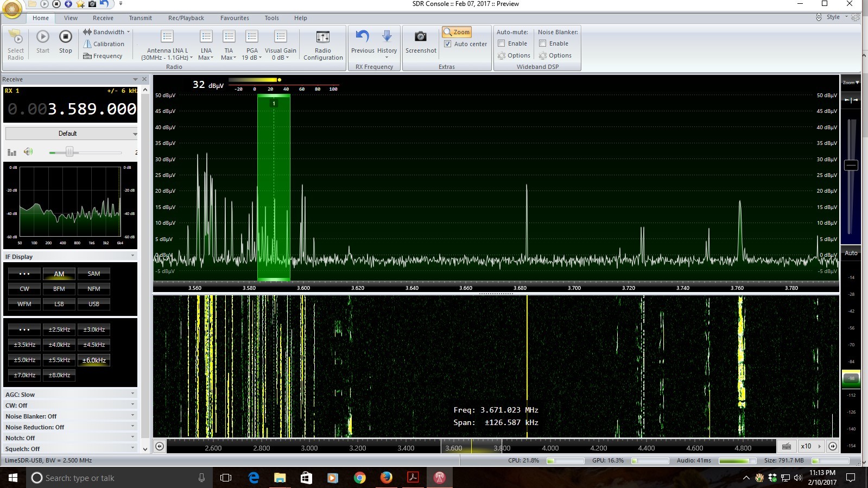Open Firefox from the Windows taskbar
Image resolution: width=868 pixels, height=488 pixels.
click(x=386, y=478)
